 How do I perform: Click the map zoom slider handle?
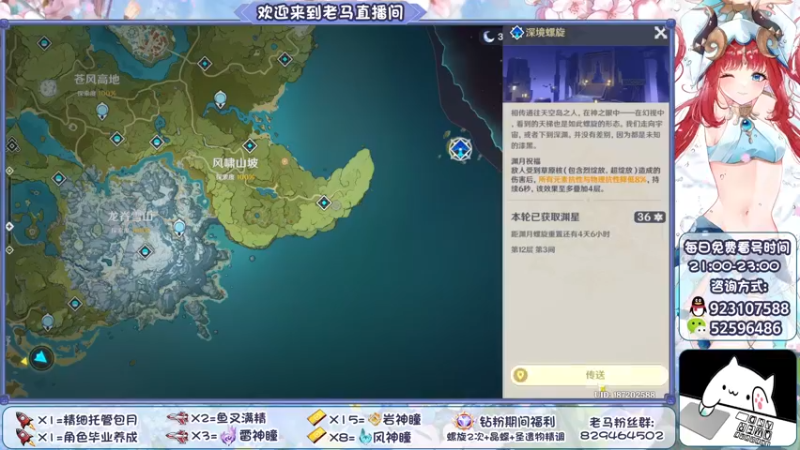pos(10,226)
